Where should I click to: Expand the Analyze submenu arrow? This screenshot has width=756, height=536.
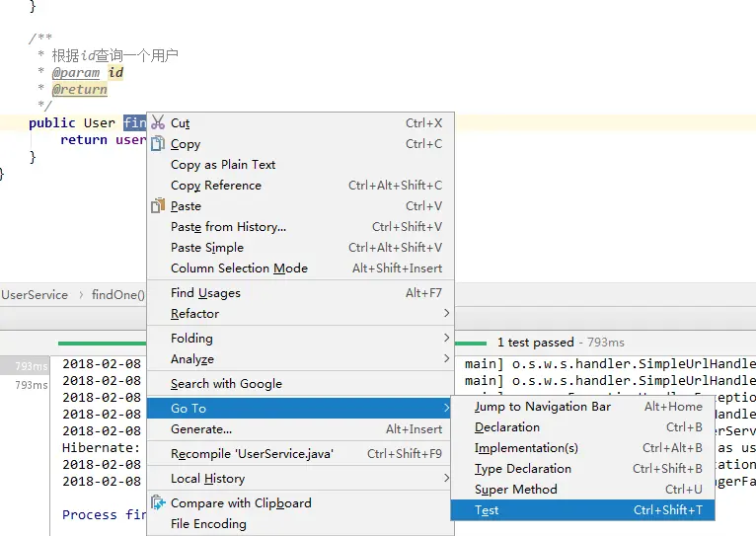(x=446, y=358)
